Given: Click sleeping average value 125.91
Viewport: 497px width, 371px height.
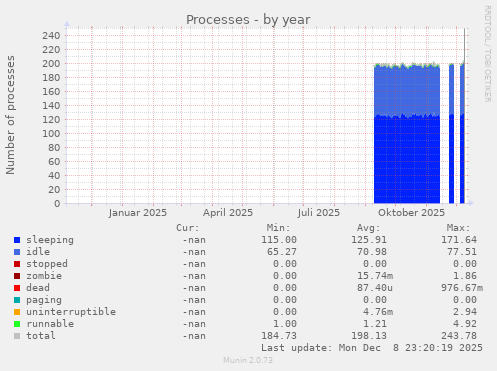Looking at the screenshot, I should point(369,240).
